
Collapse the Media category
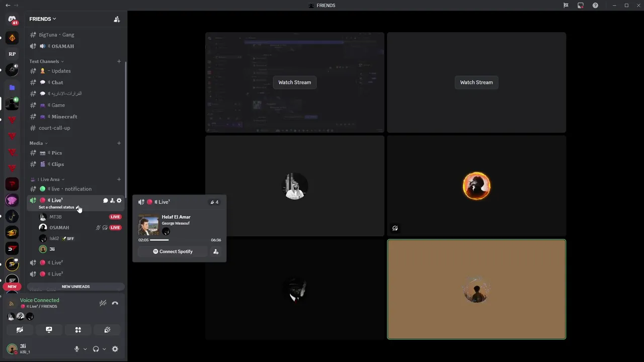[38, 143]
